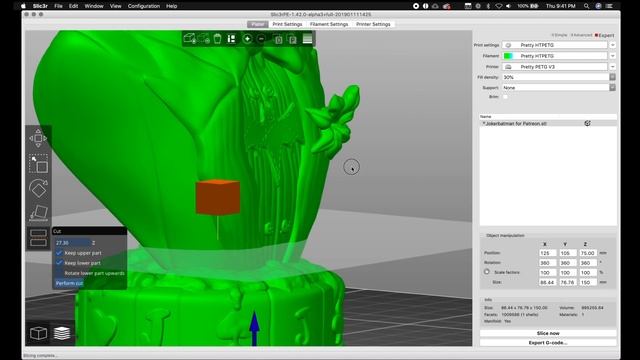
Task: Click the blue Z-axis arrow handle
Action: [254, 328]
